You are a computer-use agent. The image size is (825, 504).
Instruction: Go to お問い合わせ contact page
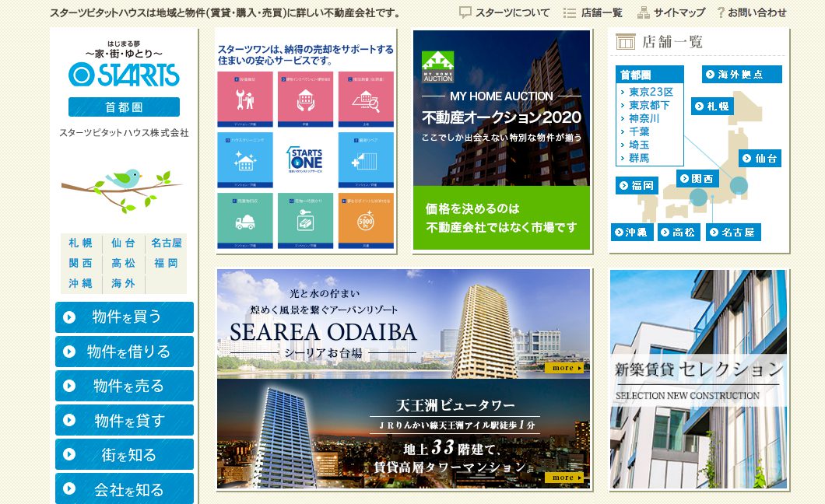pyautogui.click(x=752, y=12)
